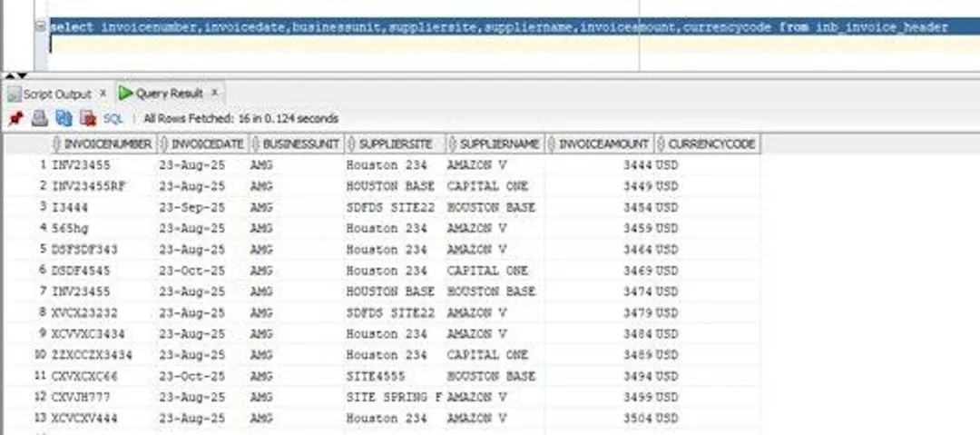The image size is (980, 435).
Task: Click the SUPPLIERSITE column header
Action: 395,144
